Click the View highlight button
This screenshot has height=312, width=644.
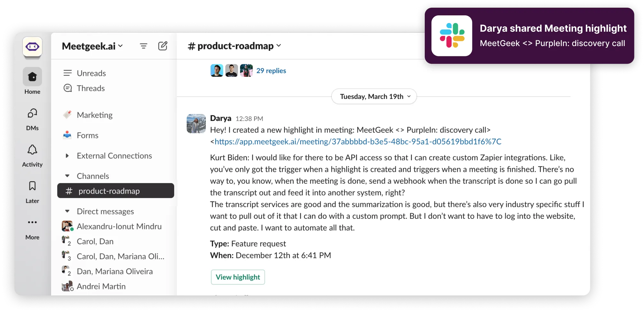point(238,277)
